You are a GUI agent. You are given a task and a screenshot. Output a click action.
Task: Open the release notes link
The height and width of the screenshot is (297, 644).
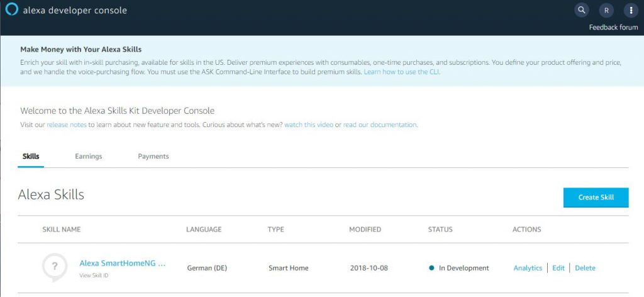67,125
